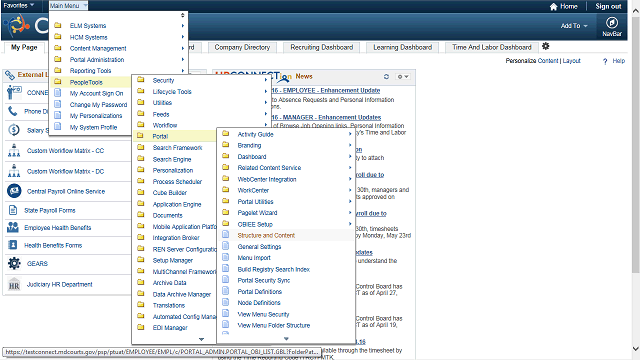Open the News pagelet settings gear
This screenshot has width=640, height=360.
(403, 76)
